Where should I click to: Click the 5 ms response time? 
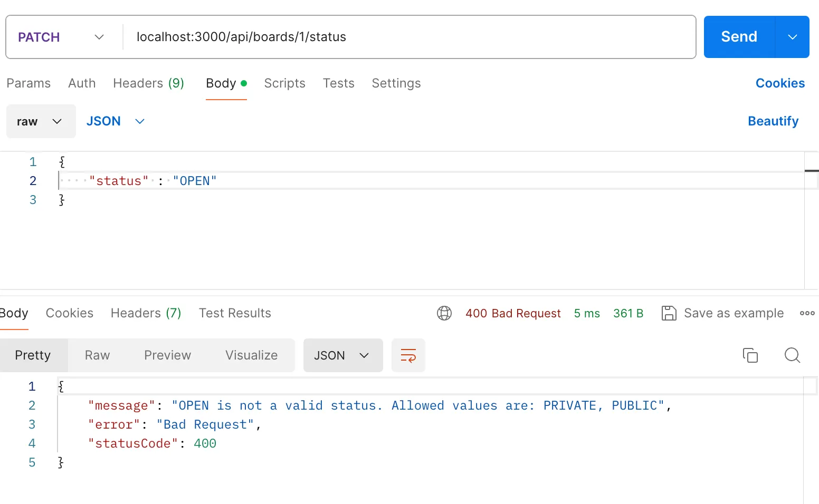click(587, 313)
